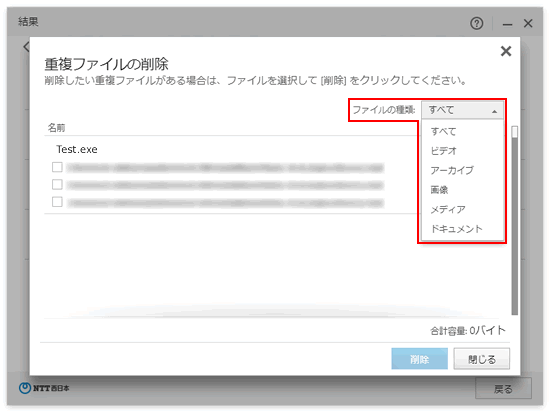This screenshot has width=550, height=418.
Task: Click the vertical scrollbar of the file list
Action: pyautogui.click(x=515, y=220)
